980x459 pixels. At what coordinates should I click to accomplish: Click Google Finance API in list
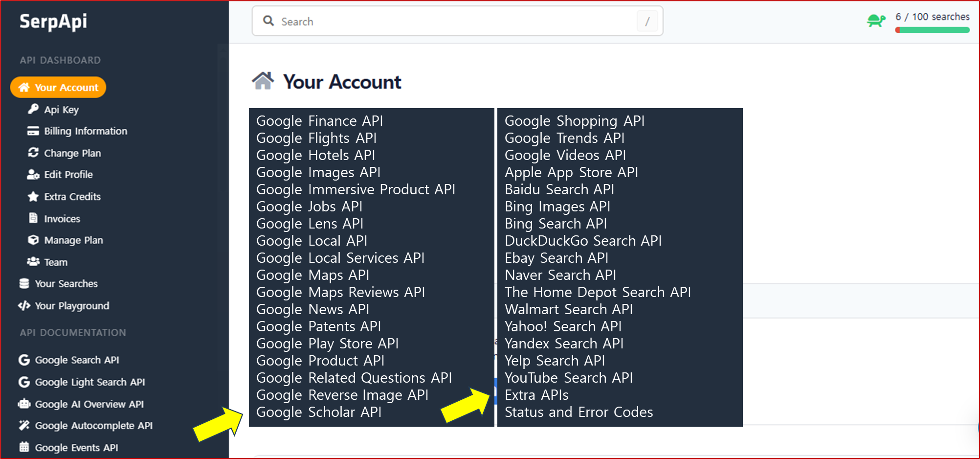pyautogui.click(x=320, y=121)
